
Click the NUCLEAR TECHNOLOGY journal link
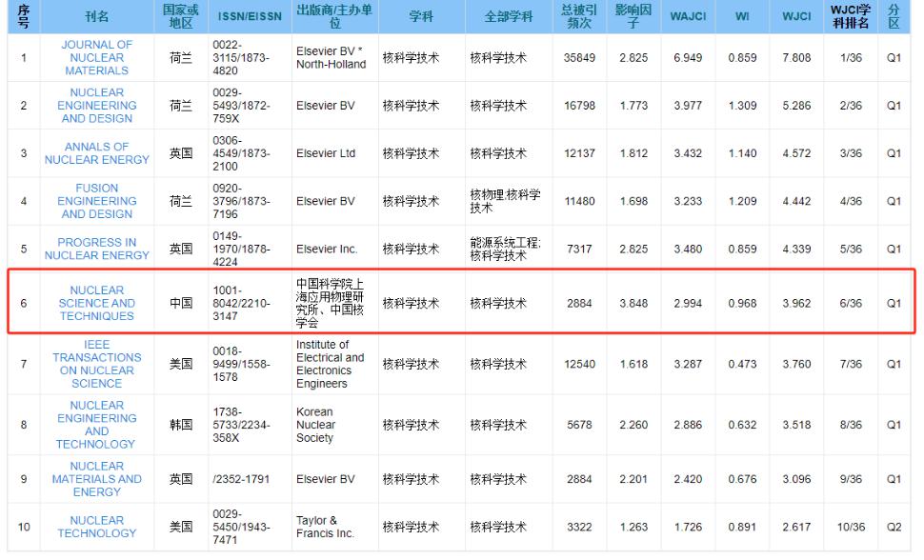coord(96,527)
